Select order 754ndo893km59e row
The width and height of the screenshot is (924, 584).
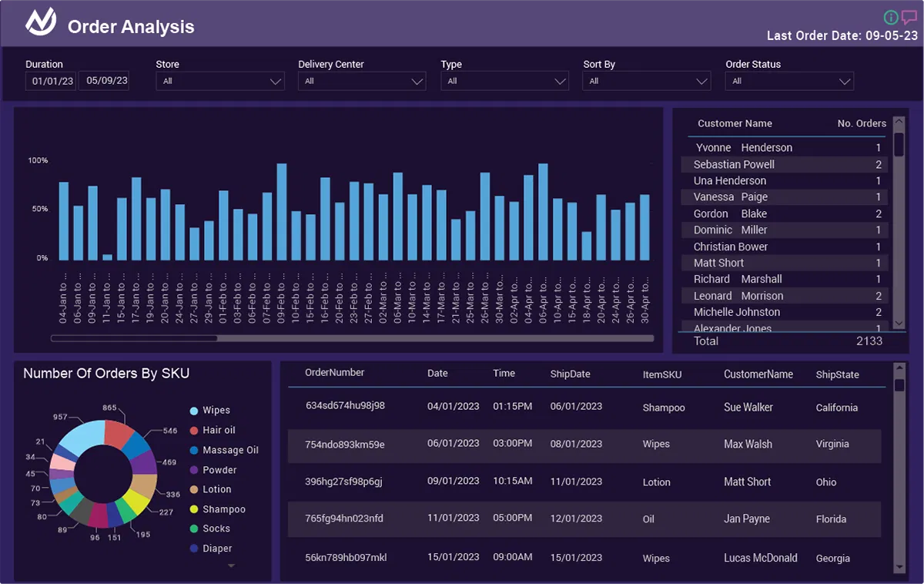tap(584, 445)
